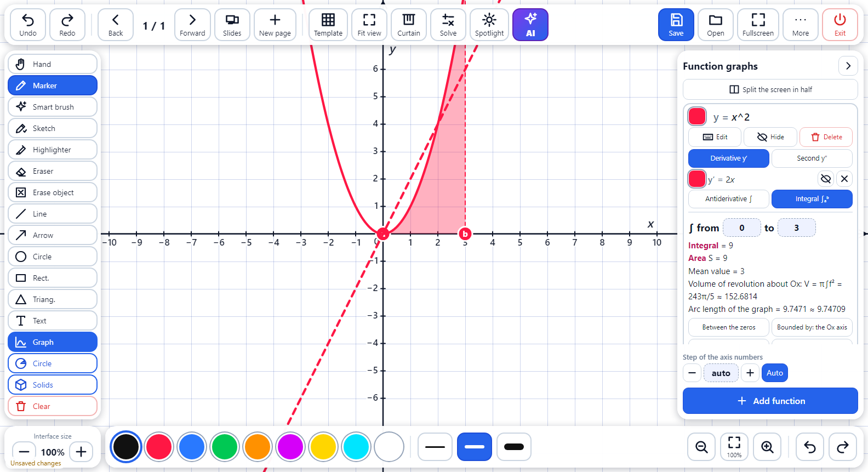Activate the Eraser tool
Viewport: 868px width, 472px height.
pyautogui.click(x=53, y=171)
